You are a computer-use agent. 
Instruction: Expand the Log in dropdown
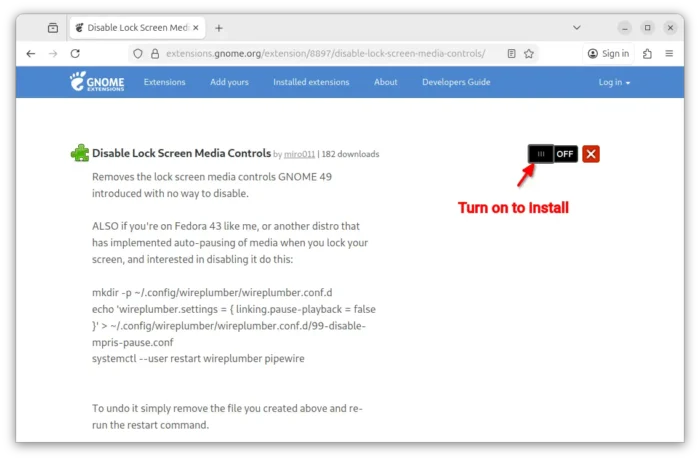pos(614,82)
